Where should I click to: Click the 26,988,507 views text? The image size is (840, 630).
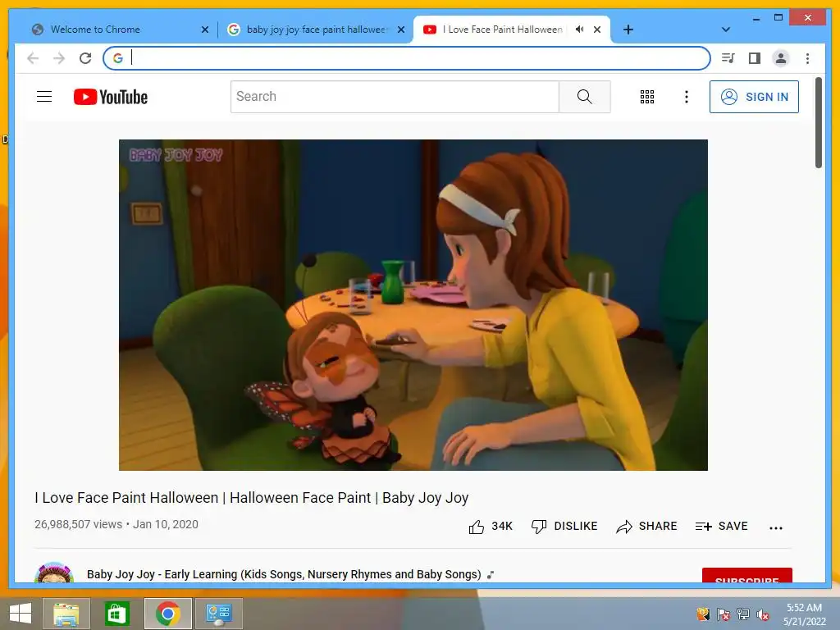(x=78, y=524)
